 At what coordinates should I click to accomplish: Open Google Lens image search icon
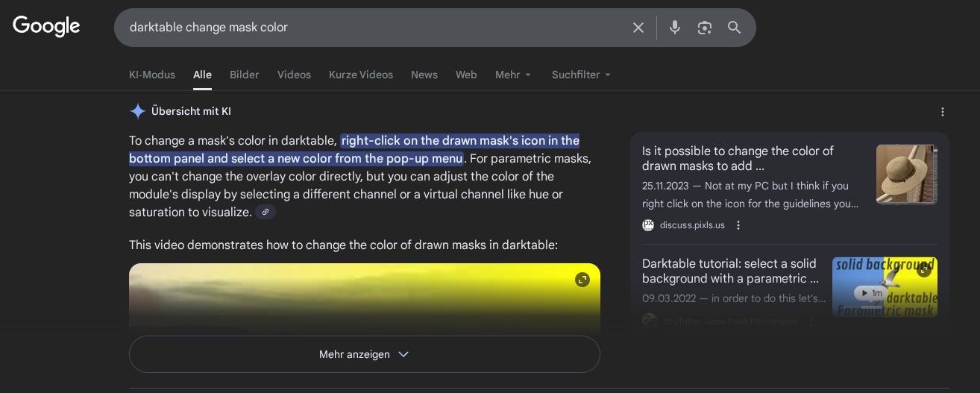tap(704, 28)
